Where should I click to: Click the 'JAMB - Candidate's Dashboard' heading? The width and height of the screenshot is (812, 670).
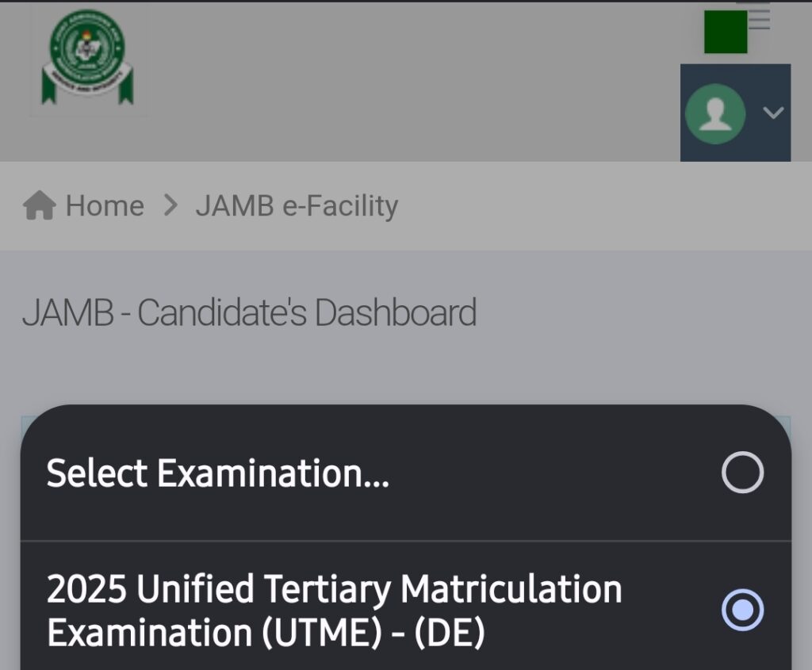[x=249, y=312]
